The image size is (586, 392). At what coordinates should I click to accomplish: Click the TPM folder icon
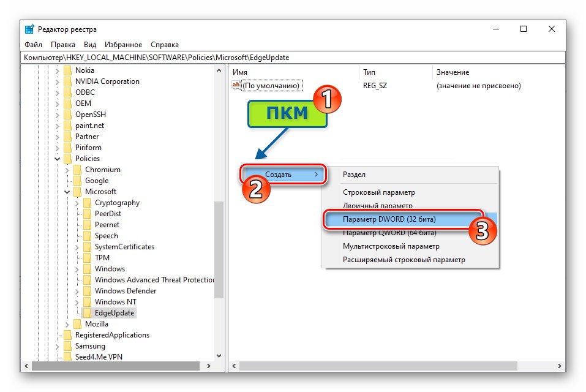coord(87,258)
